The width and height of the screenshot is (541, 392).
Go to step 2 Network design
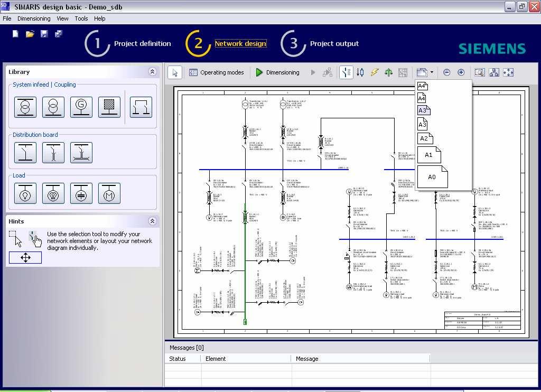pos(226,43)
